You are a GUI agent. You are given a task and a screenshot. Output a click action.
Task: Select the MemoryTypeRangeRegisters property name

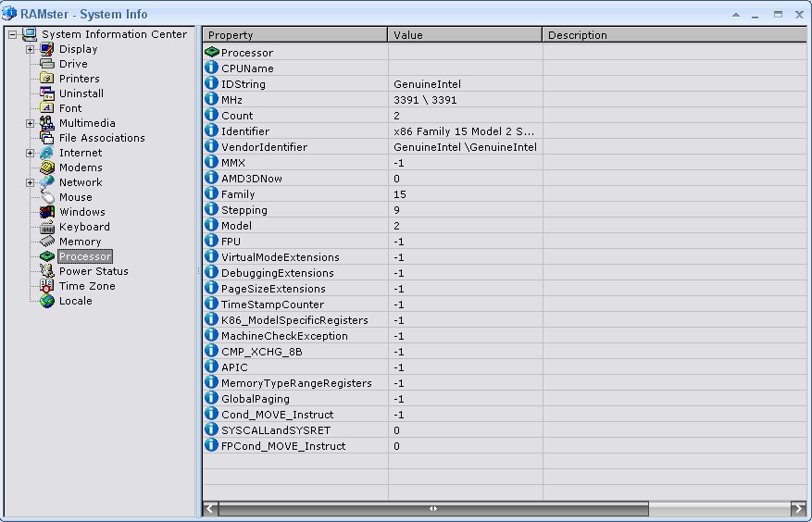[x=296, y=382]
